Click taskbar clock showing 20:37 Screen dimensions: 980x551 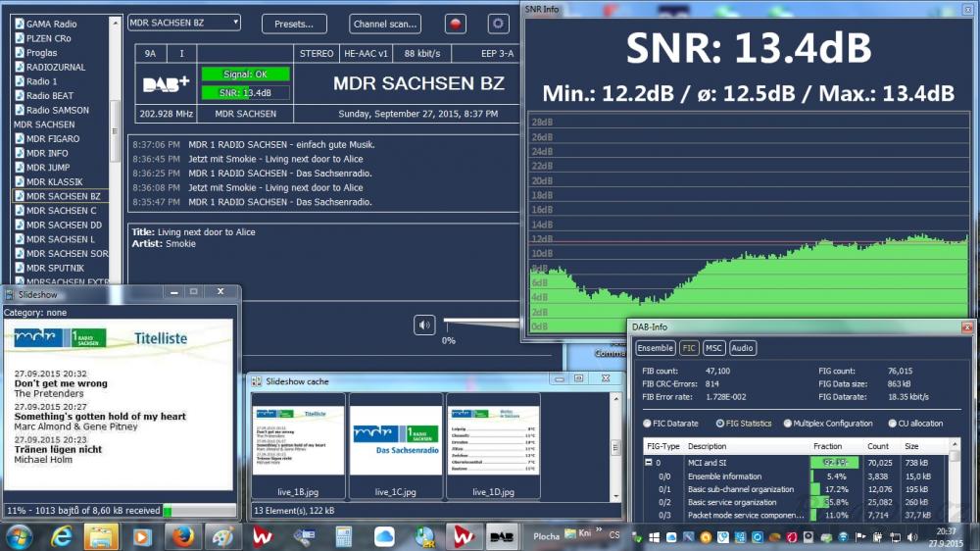pyautogui.click(x=946, y=537)
